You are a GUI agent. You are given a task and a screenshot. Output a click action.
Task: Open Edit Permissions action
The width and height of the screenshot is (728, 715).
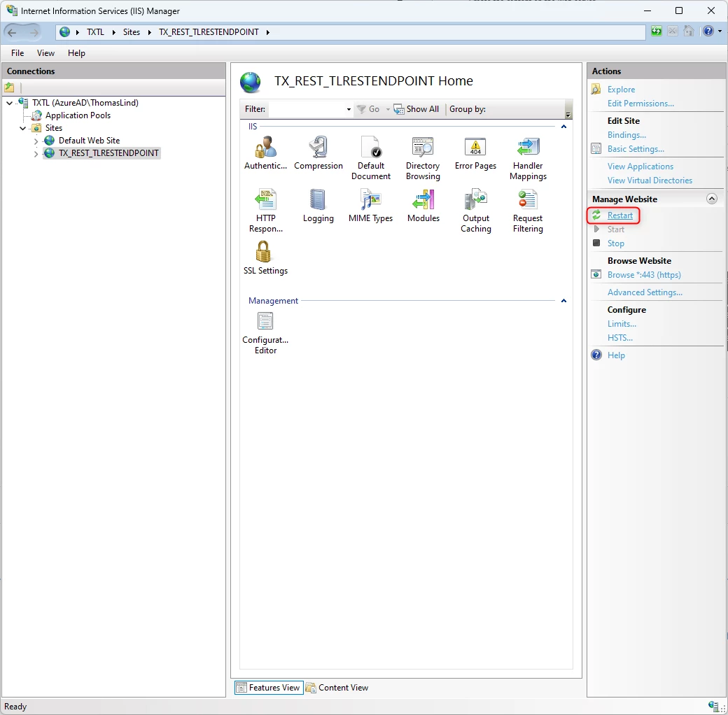(640, 103)
